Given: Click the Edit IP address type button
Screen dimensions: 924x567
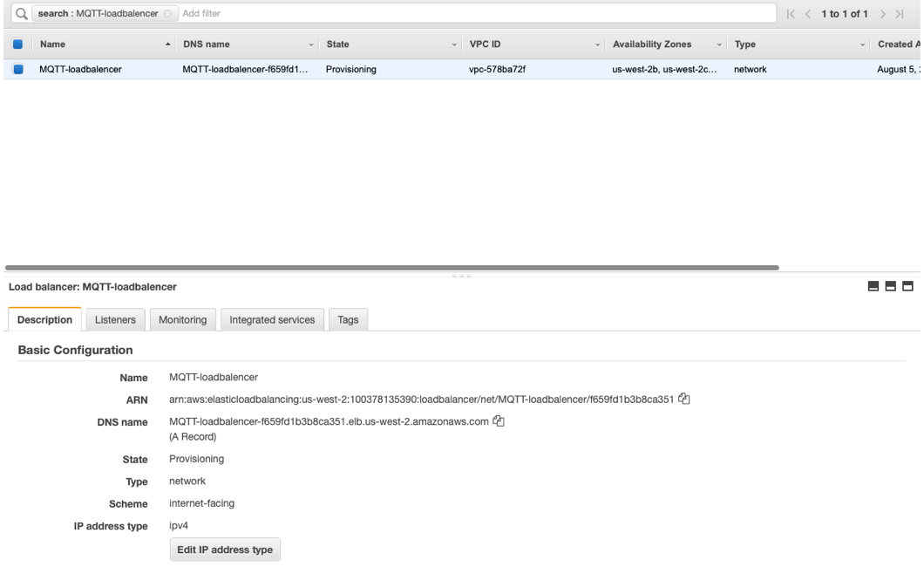Looking at the screenshot, I should point(225,550).
